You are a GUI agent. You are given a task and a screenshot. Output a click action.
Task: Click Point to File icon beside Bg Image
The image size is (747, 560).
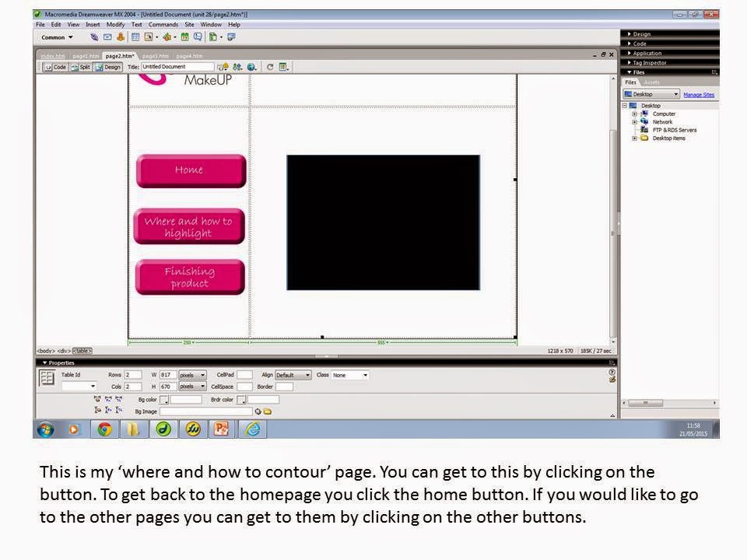click(258, 411)
